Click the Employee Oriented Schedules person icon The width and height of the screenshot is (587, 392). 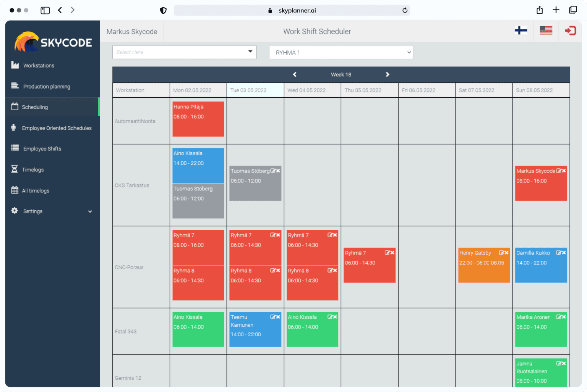(13, 128)
